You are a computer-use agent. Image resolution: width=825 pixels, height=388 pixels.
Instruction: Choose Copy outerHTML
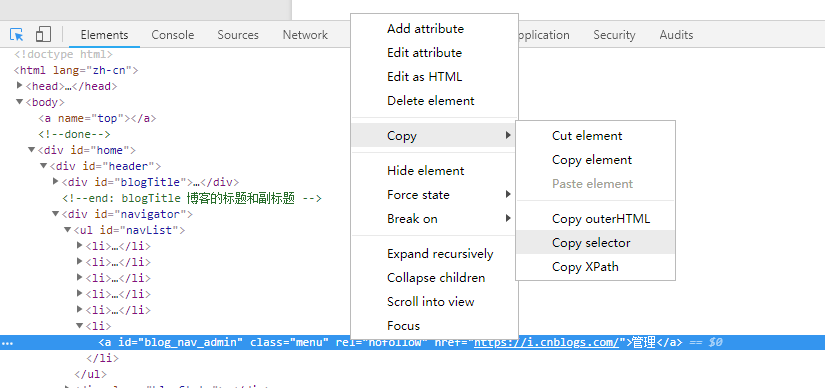pyautogui.click(x=595, y=218)
